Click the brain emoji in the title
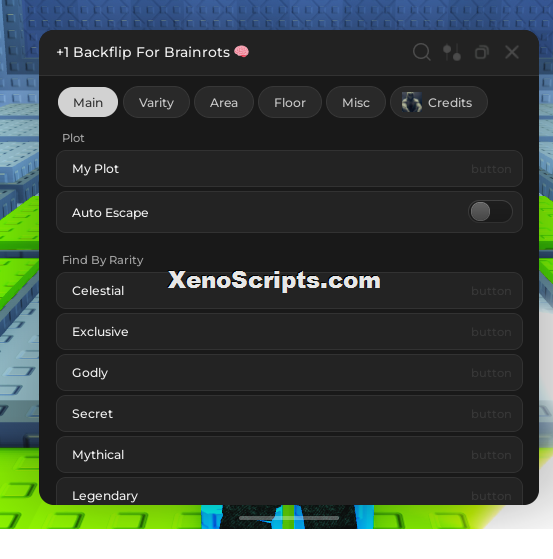Screen dimensions: 553x559 coord(241,51)
